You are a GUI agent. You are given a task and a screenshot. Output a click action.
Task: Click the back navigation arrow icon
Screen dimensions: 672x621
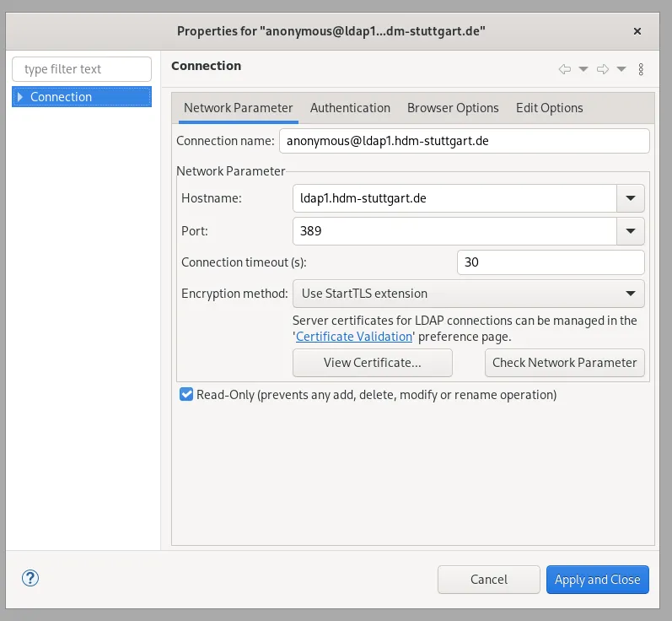click(565, 69)
